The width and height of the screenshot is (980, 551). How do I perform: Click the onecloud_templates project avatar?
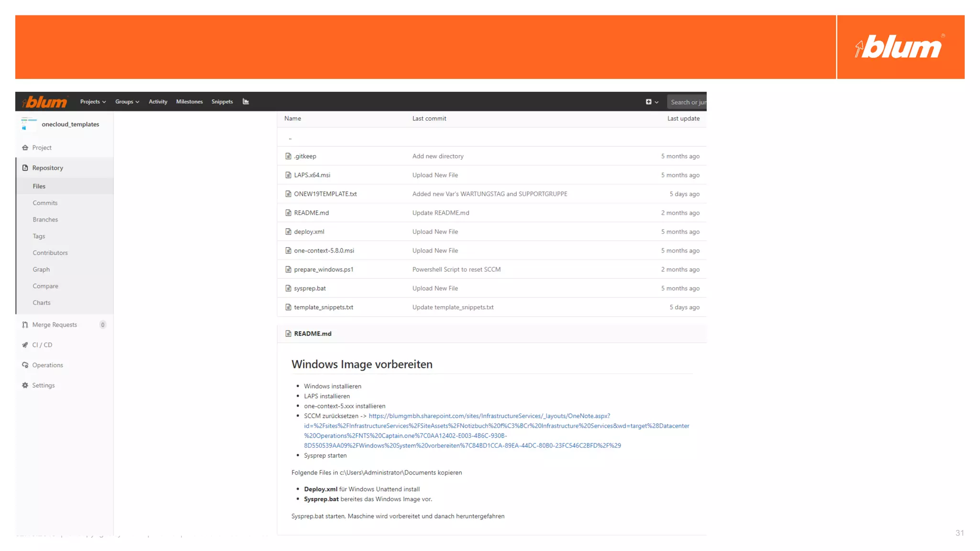[x=29, y=124]
